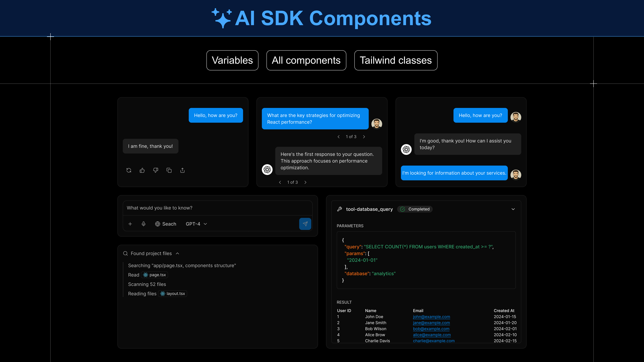Go to the previous assistant response branch

click(280, 182)
